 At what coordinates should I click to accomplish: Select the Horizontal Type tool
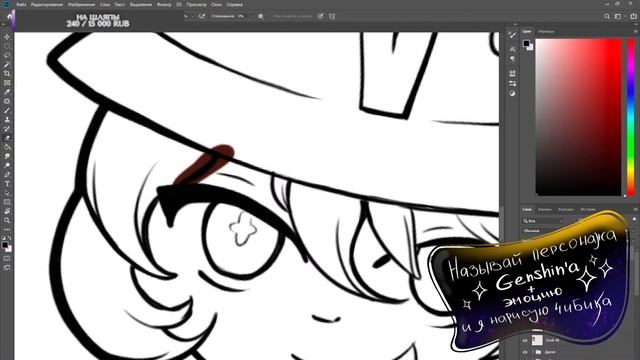(x=7, y=184)
